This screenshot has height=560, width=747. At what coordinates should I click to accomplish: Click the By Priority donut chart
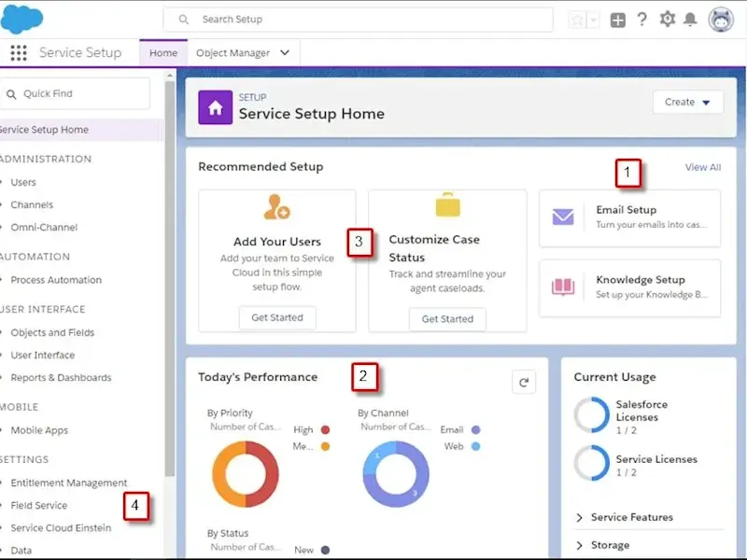[246, 474]
